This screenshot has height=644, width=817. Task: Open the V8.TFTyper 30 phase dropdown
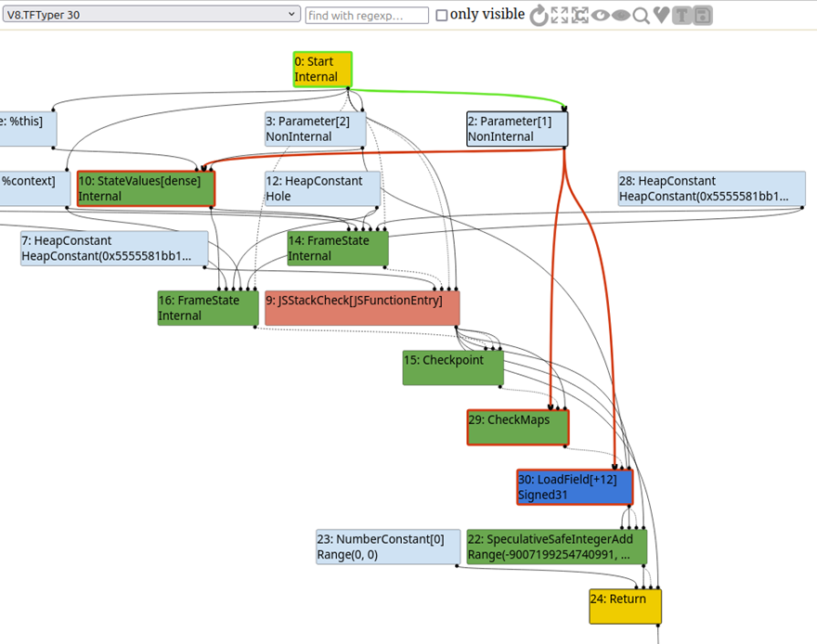click(x=151, y=14)
